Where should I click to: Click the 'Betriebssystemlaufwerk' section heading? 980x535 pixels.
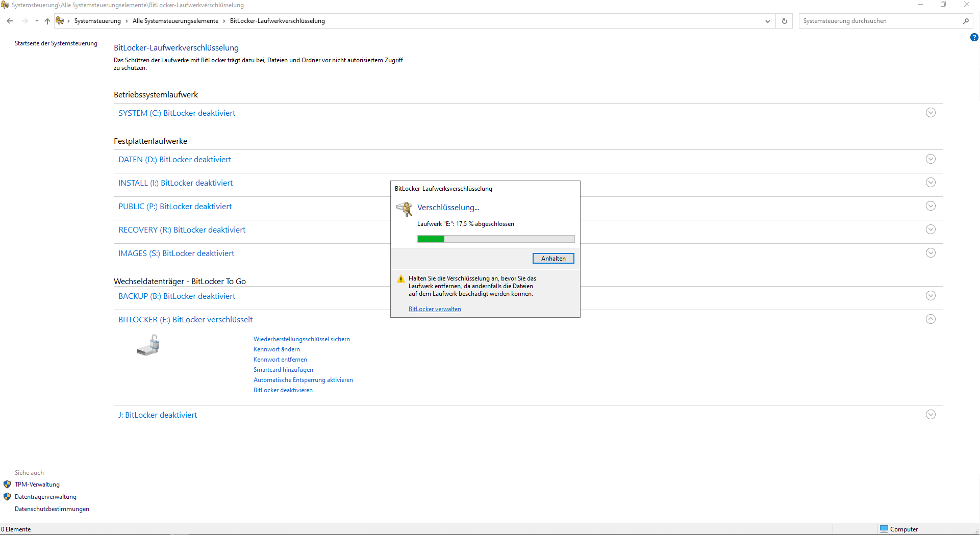click(x=156, y=95)
